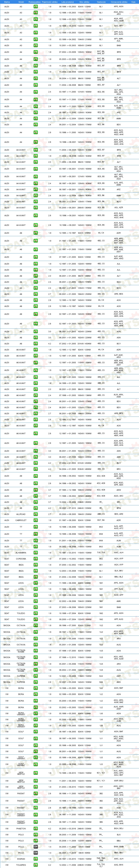The height and width of the screenshot is (868, 139).
Task: Click petrol icon in VW Touareg row
Action: point(36,865)
